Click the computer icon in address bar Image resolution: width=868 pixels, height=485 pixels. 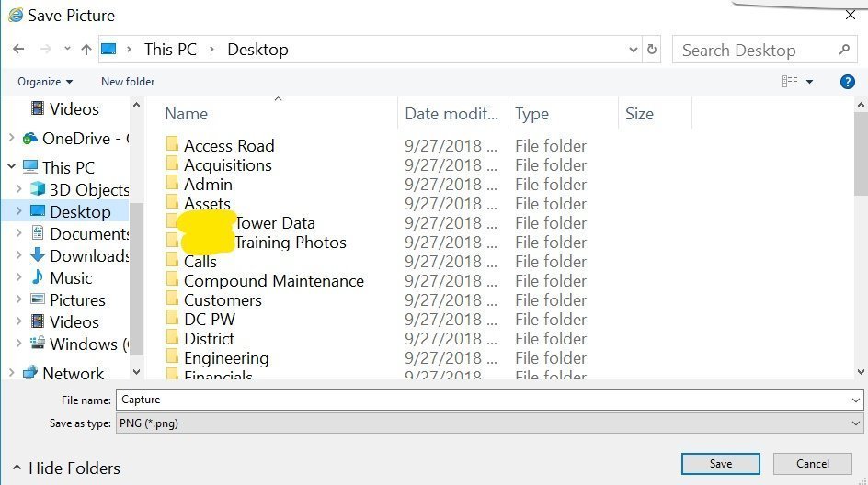(108, 49)
